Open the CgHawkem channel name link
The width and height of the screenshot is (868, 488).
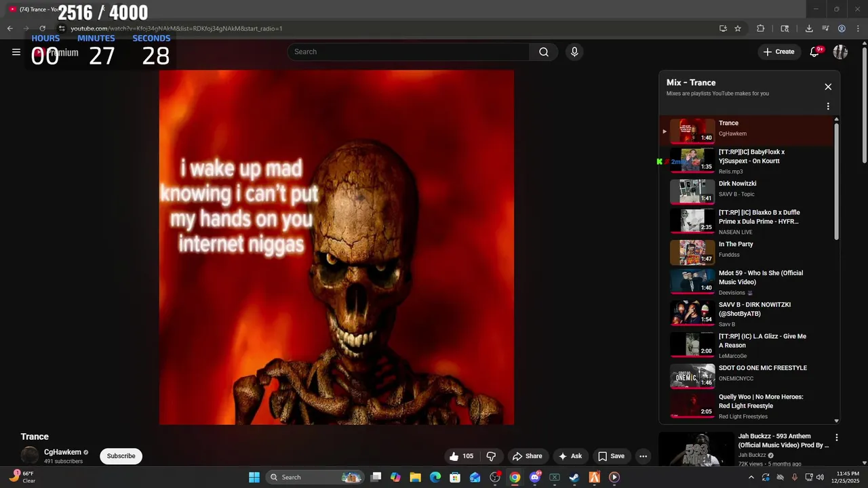pyautogui.click(x=62, y=452)
